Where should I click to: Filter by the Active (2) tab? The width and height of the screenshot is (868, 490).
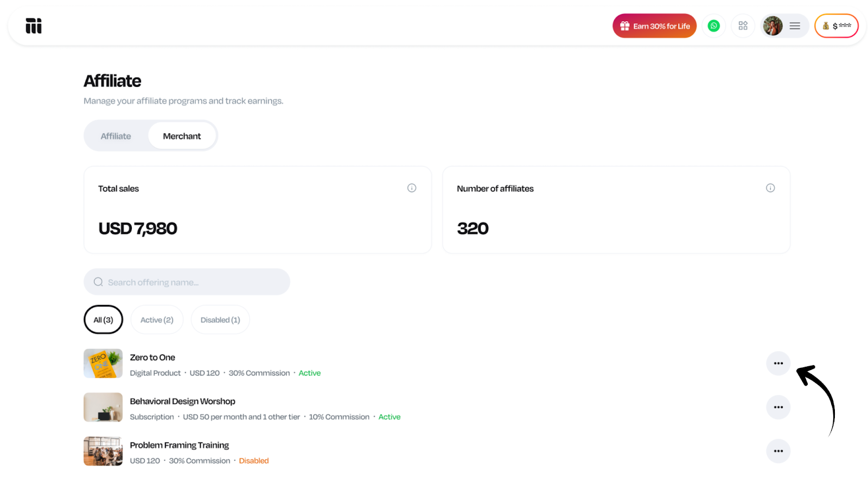(x=157, y=320)
